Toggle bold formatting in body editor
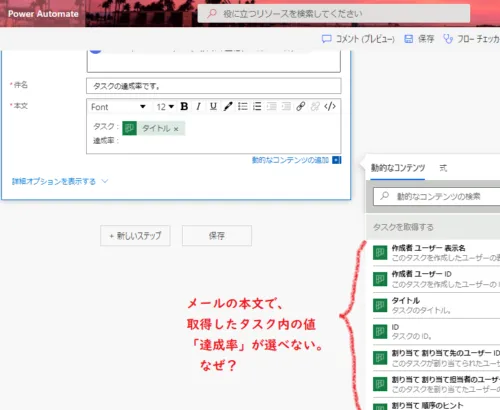This screenshot has width=500, height=410. [x=184, y=107]
